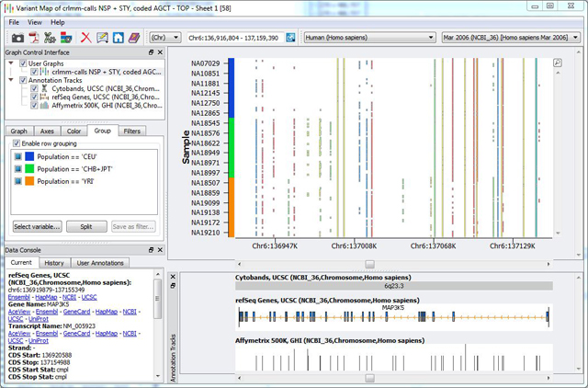
Task: Click the purple book help icon
Action: (x=134, y=38)
